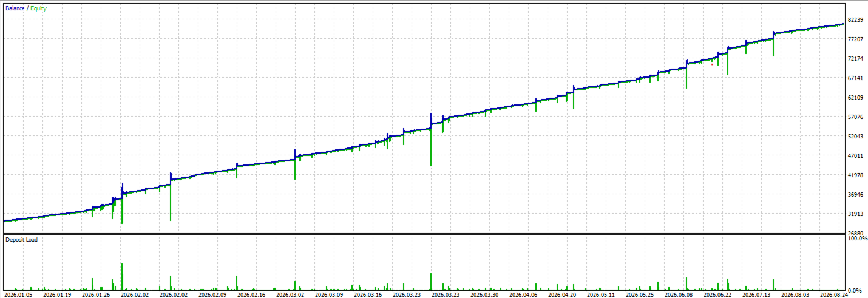Click the 2026.08.03 date label

795,294
